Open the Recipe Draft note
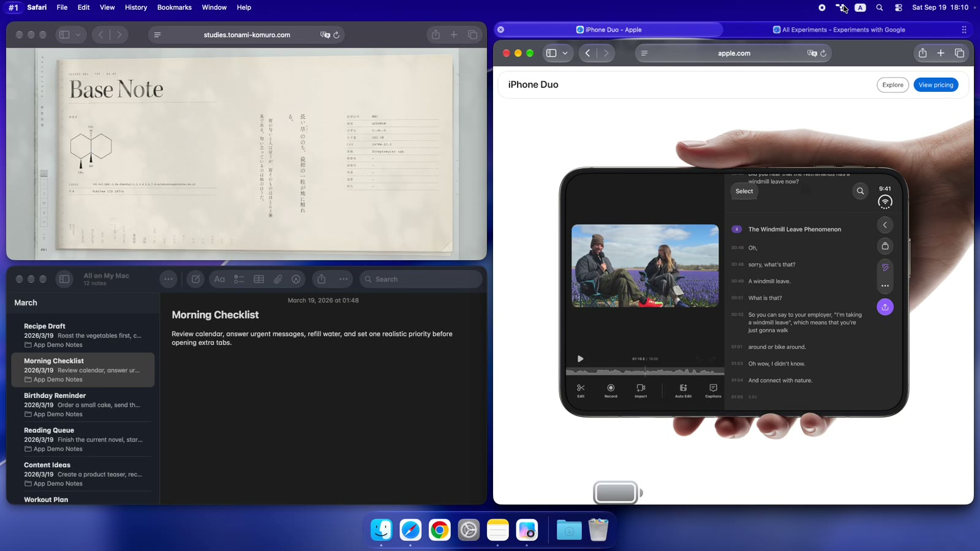The height and width of the screenshot is (551, 980). tap(83, 335)
